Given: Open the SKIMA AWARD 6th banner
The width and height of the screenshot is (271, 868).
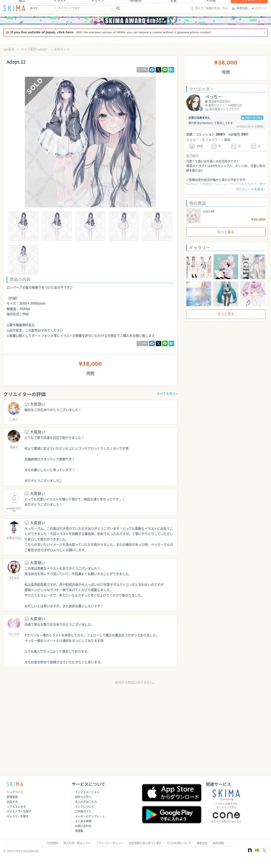Looking at the screenshot, I should pos(135,21).
